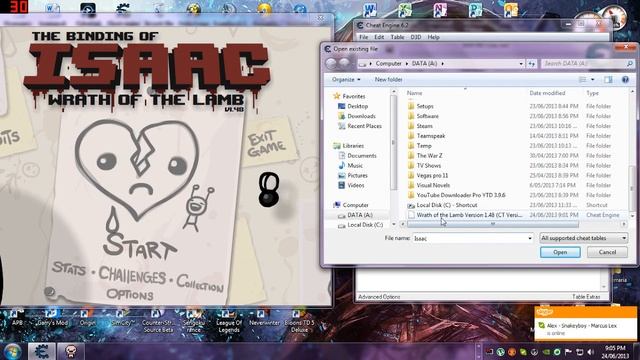
Task: Click the horizontal scrollbar in file list
Action: click(493, 224)
